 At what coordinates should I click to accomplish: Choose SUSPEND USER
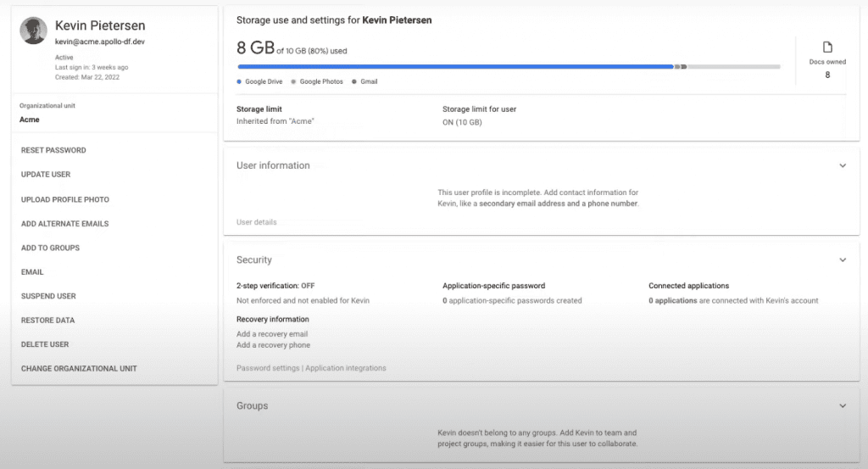[48, 296]
